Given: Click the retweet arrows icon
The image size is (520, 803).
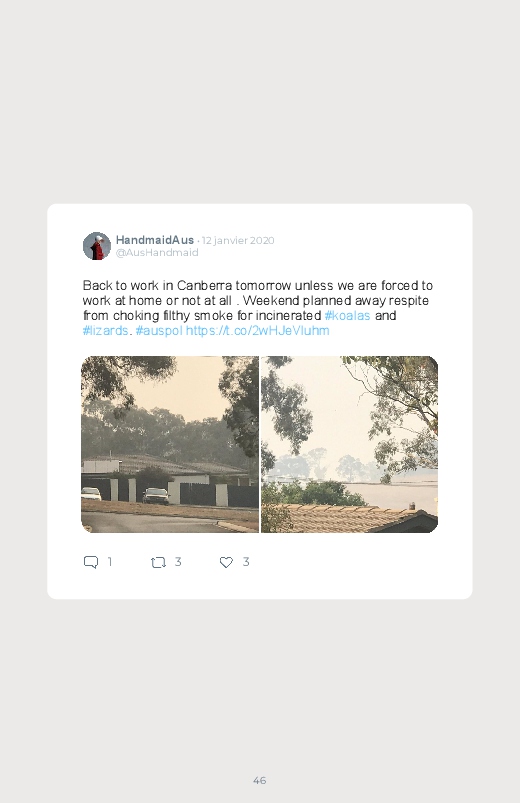Looking at the screenshot, I should pyautogui.click(x=158, y=563).
